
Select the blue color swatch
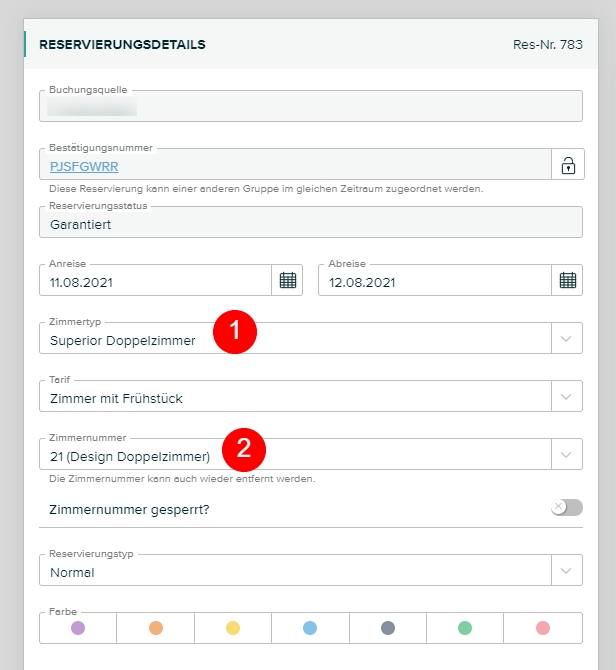[x=310, y=628]
